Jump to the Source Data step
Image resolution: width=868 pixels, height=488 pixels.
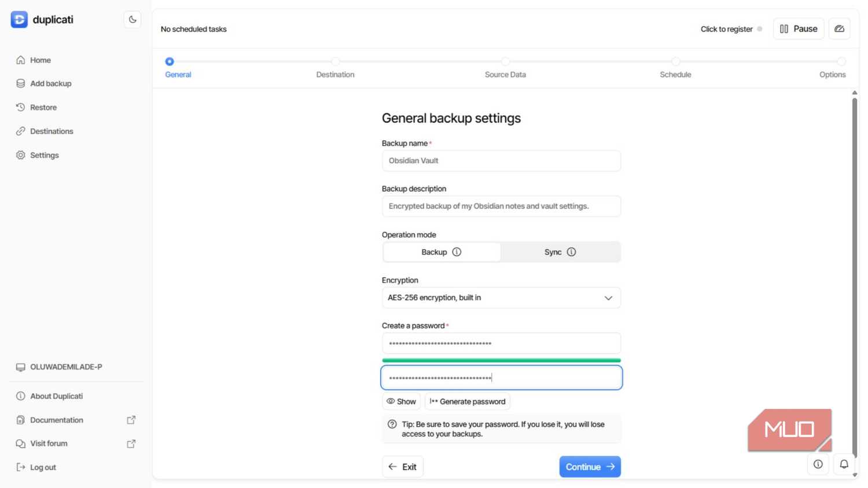pyautogui.click(x=505, y=68)
